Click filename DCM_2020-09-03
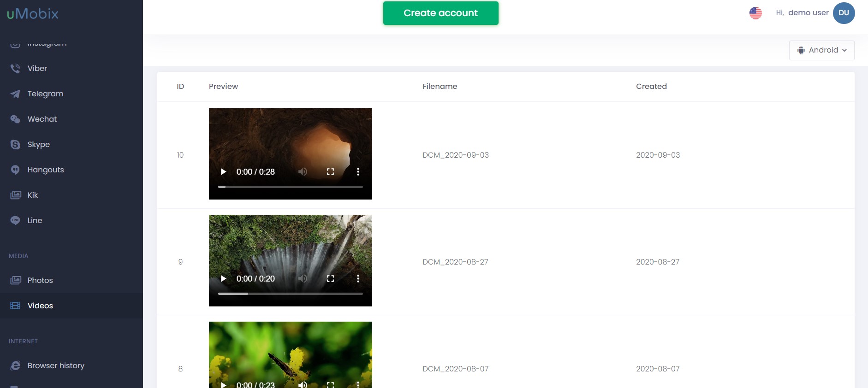Screen dimensions: 868x388 click(456, 155)
